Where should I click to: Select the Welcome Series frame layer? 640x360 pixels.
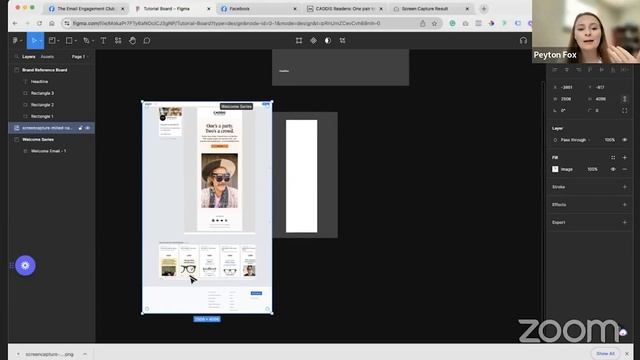tap(38, 140)
